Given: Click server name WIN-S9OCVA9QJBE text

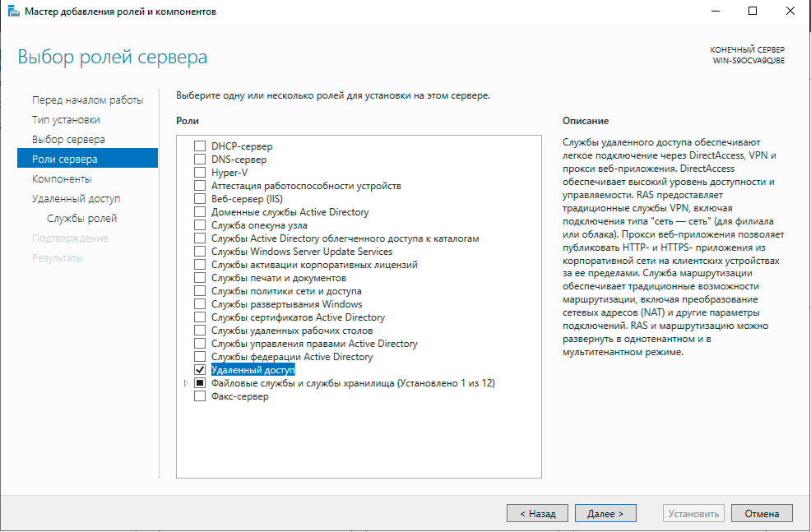Looking at the screenshot, I should [748, 61].
